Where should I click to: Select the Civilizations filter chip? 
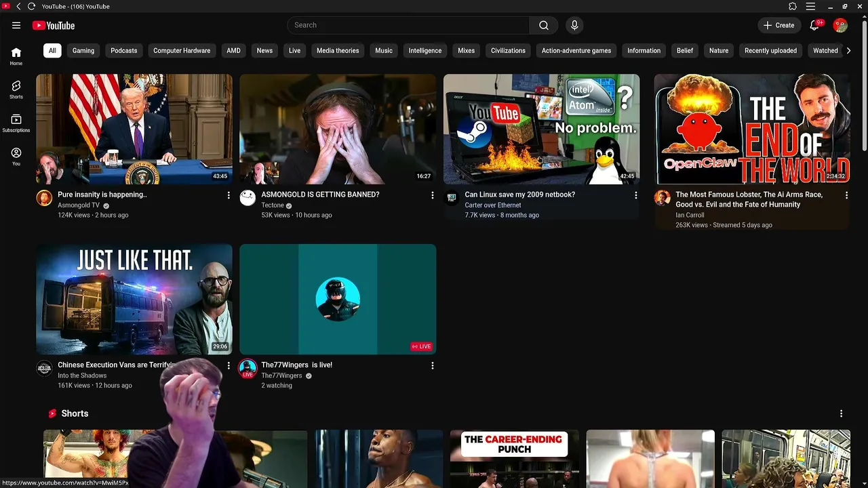click(x=509, y=51)
